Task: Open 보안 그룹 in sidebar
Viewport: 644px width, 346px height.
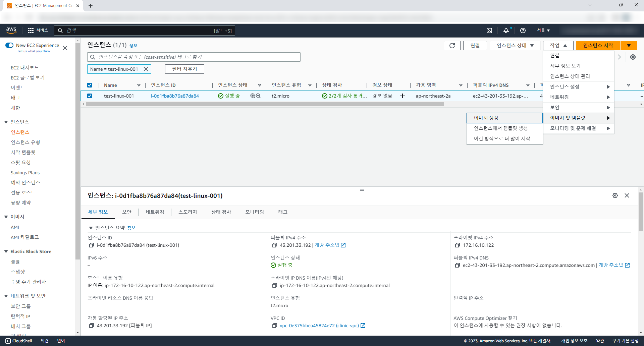Action: (x=21, y=306)
